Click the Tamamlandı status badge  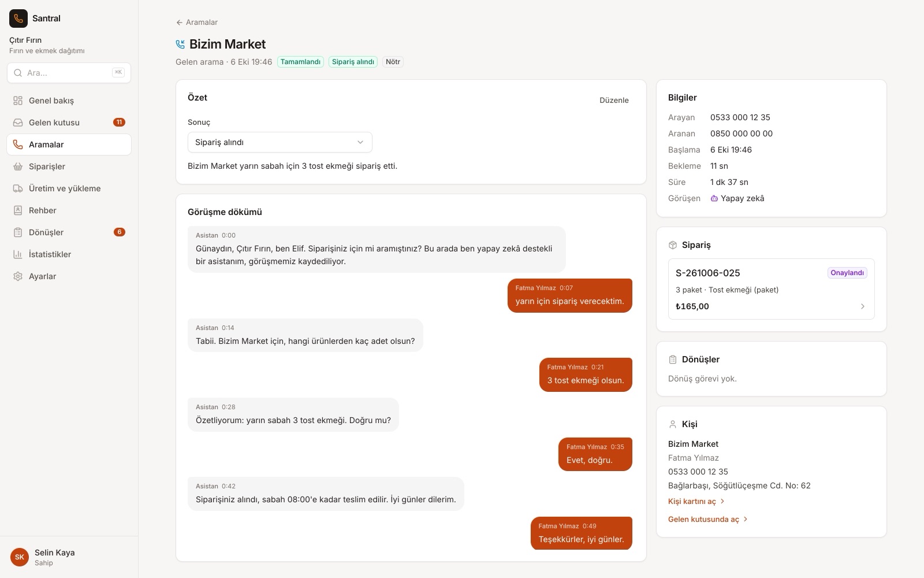[300, 62]
